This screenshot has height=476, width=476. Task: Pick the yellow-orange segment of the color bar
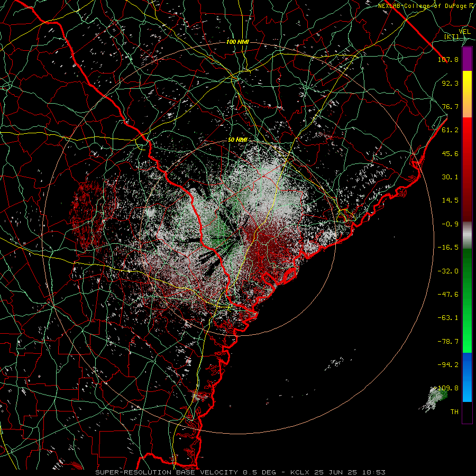(x=467, y=94)
